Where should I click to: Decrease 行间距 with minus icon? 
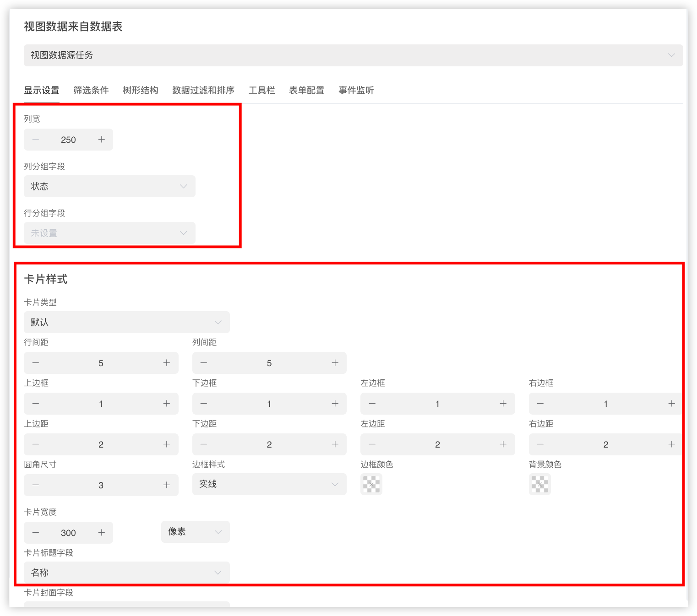[x=36, y=363]
